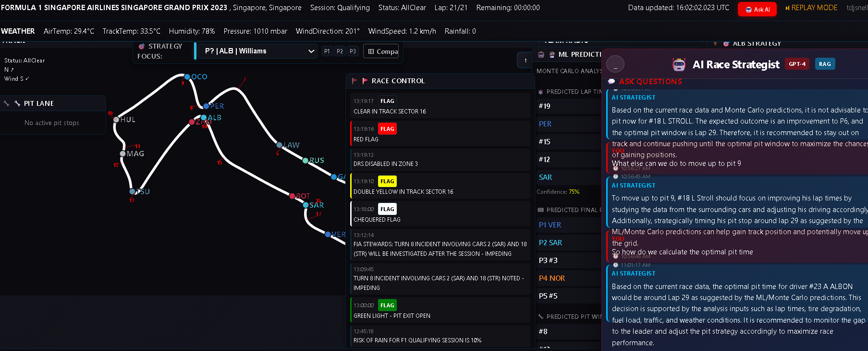Click the SAR predicted lap time row
This screenshot has height=351, width=868.
569,177
